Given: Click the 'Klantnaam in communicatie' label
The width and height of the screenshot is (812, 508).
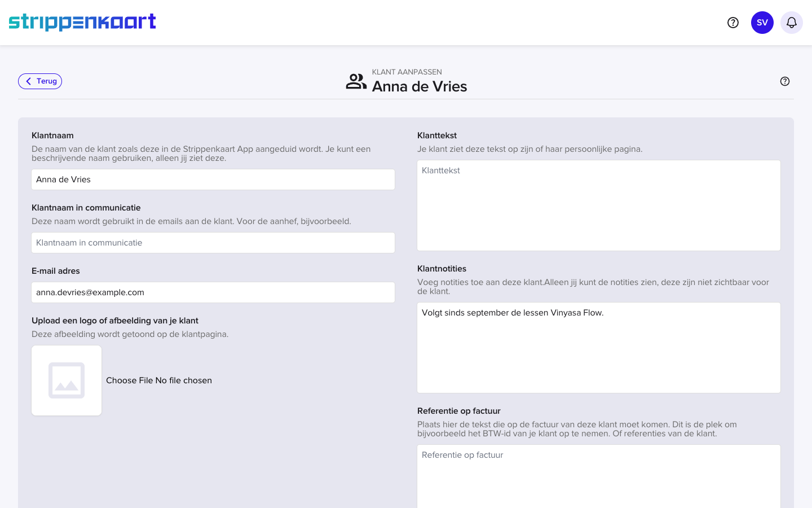Looking at the screenshot, I should click(x=86, y=208).
